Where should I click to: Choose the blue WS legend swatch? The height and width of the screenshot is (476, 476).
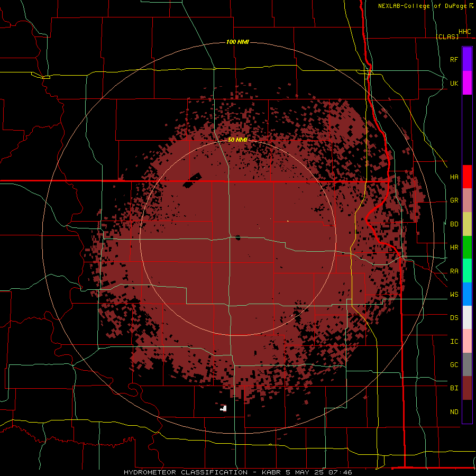click(x=467, y=294)
